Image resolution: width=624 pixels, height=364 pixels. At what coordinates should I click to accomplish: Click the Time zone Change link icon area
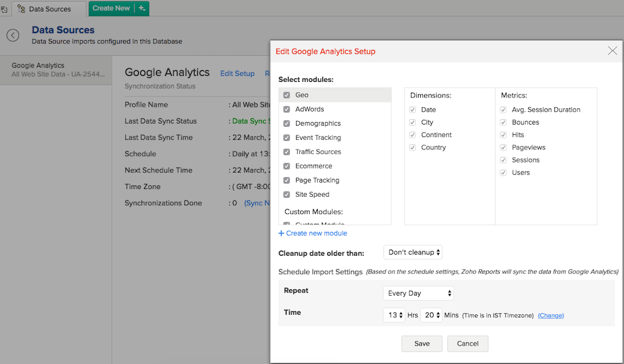coord(551,315)
